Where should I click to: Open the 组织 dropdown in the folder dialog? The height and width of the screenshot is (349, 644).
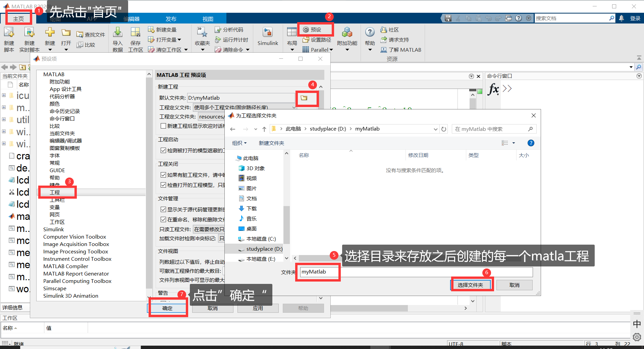(x=239, y=143)
